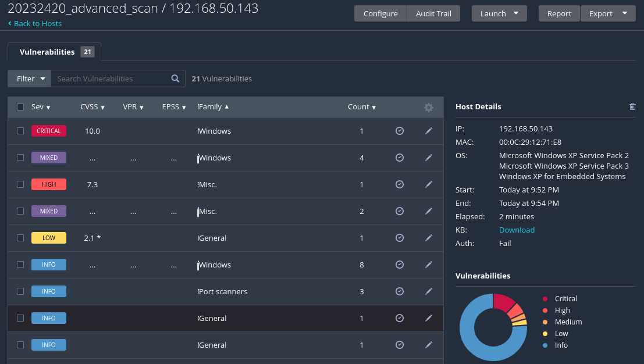The width and height of the screenshot is (644, 364).
Task: Check the Port scanners row checkbox
Action: [x=20, y=291]
